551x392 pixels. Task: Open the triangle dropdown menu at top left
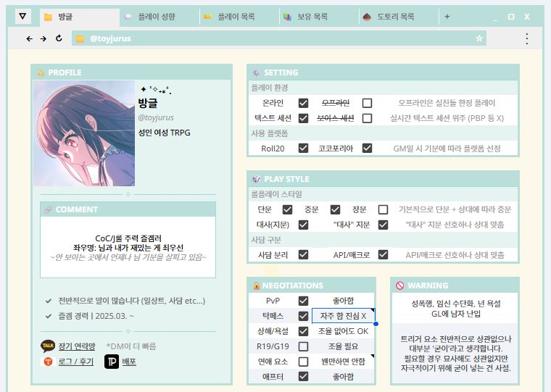pos(23,16)
